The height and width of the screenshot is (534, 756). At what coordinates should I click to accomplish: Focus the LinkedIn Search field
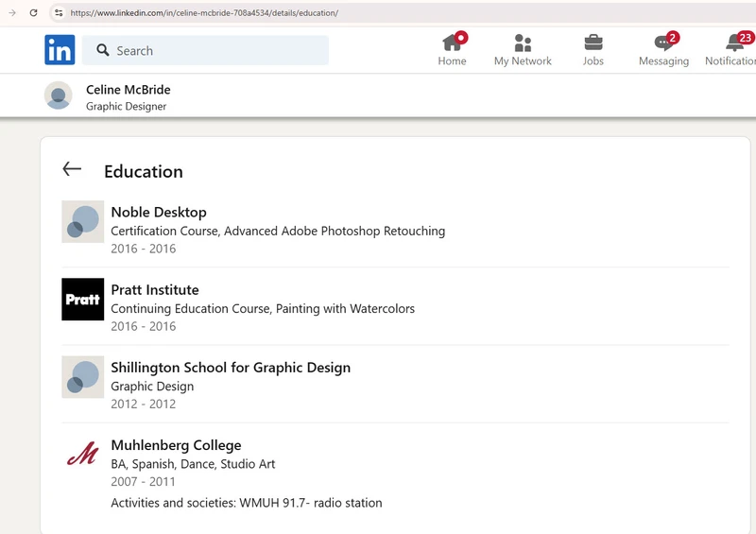point(205,50)
